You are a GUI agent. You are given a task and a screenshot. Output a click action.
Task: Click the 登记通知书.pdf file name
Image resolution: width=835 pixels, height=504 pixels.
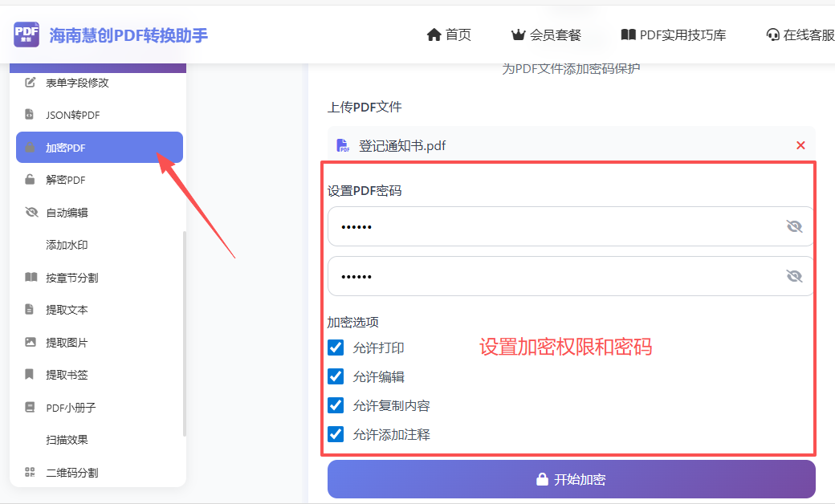click(x=402, y=145)
